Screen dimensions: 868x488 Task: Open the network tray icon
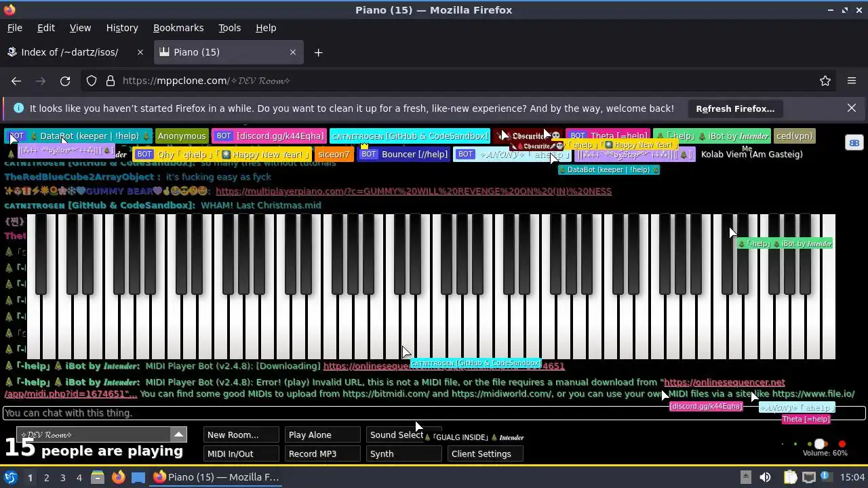tap(809, 477)
